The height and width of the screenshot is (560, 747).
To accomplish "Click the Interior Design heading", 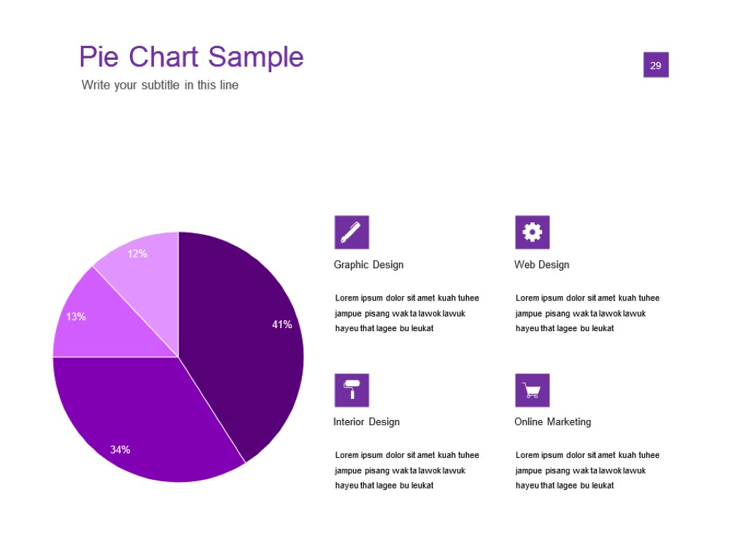I will pyautogui.click(x=366, y=422).
